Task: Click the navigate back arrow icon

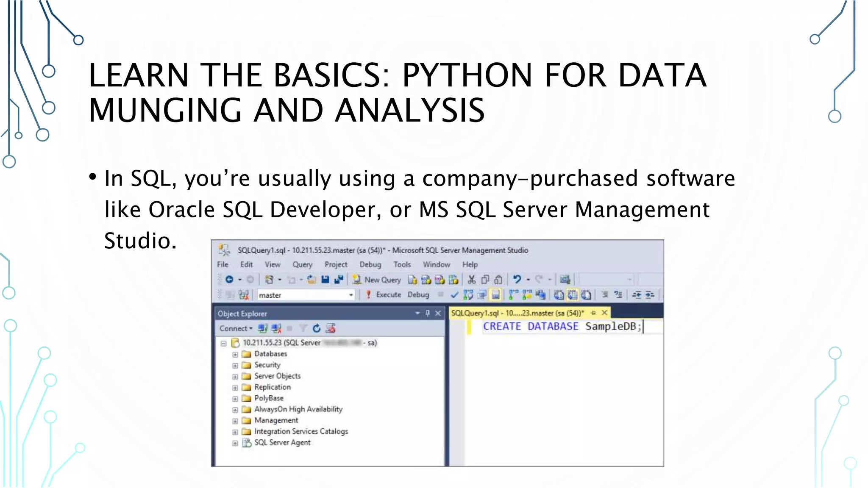Action: click(229, 280)
